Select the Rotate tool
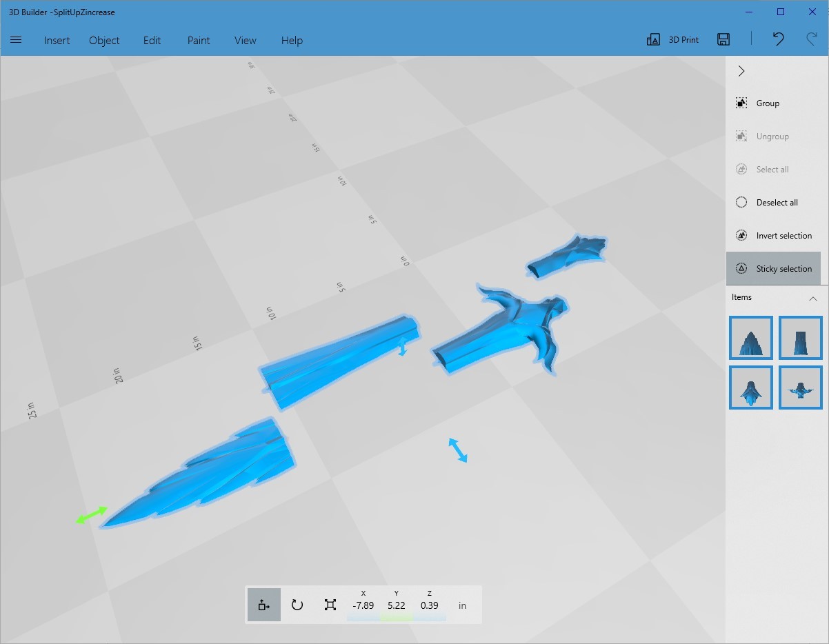 tap(297, 605)
